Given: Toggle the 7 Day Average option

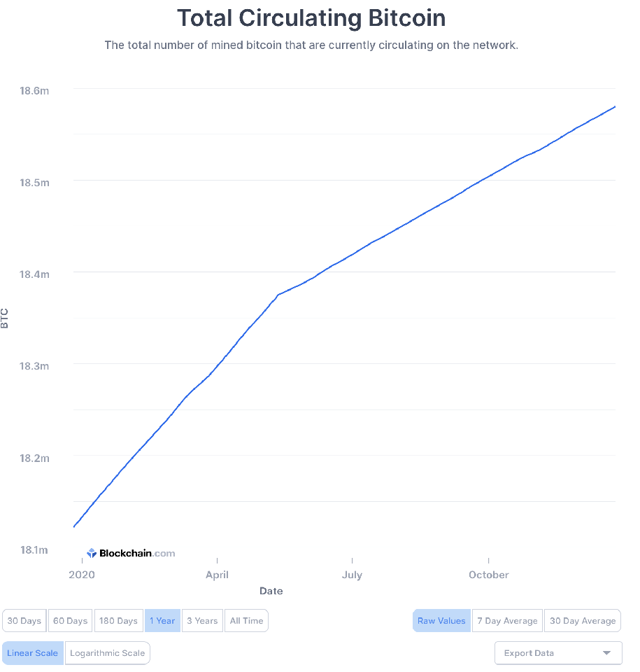Looking at the screenshot, I should (x=507, y=621).
